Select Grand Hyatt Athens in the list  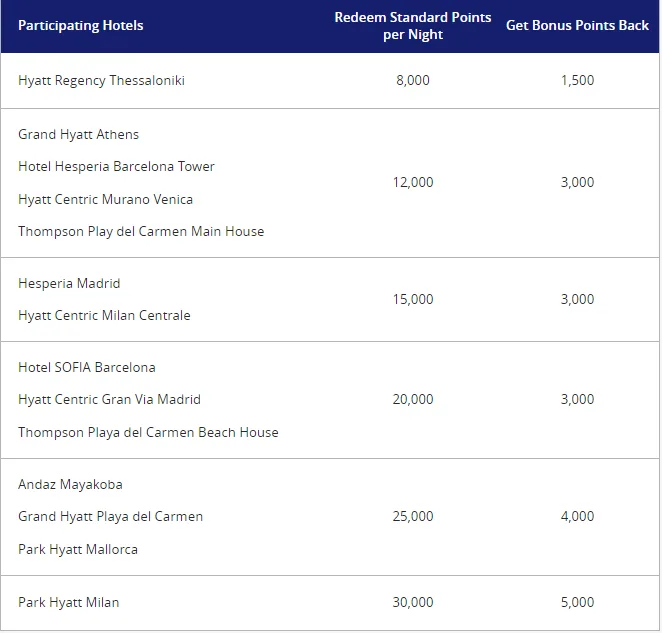(x=78, y=134)
